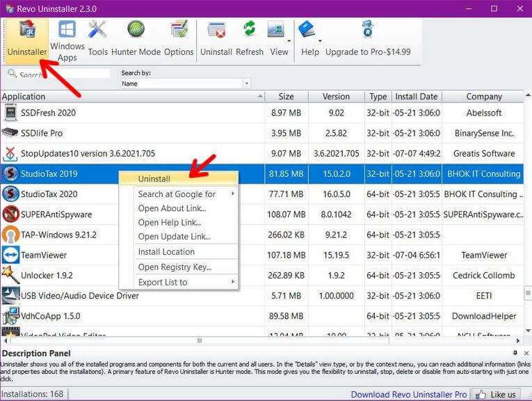Select the SSDFresh 2020 row name

pyautogui.click(x=48, y=113)
